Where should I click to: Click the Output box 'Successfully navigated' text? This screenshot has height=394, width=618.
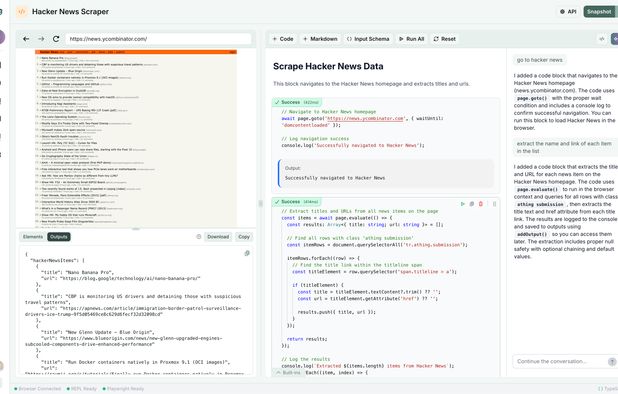tap(335, 178)
